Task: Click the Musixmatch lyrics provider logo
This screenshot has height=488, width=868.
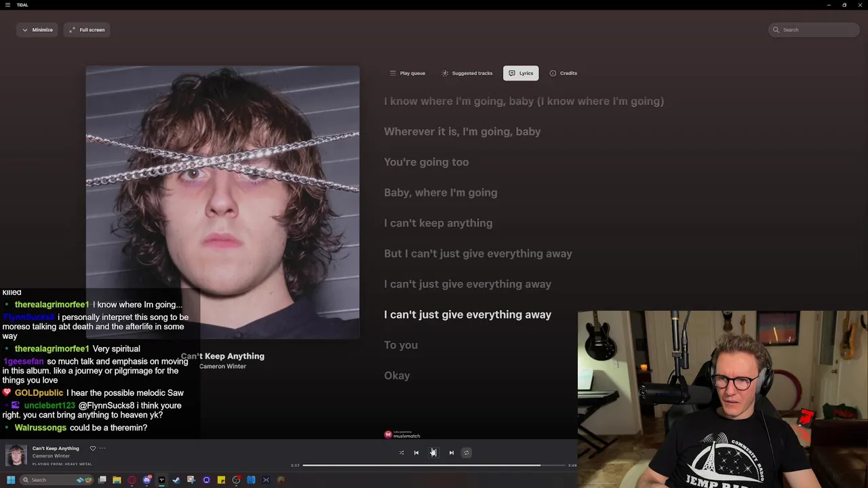Action: (402, 434)
